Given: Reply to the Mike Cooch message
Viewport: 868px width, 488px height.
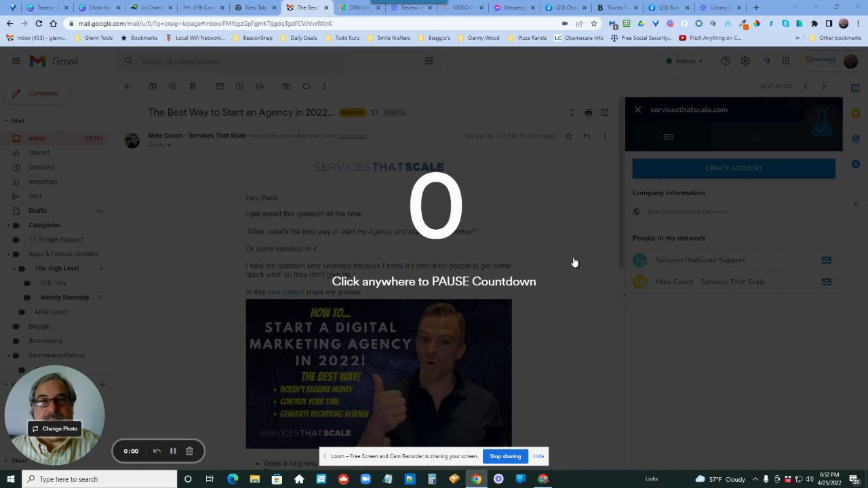Looking at the screenshot, I should click(x=587, y=136).
